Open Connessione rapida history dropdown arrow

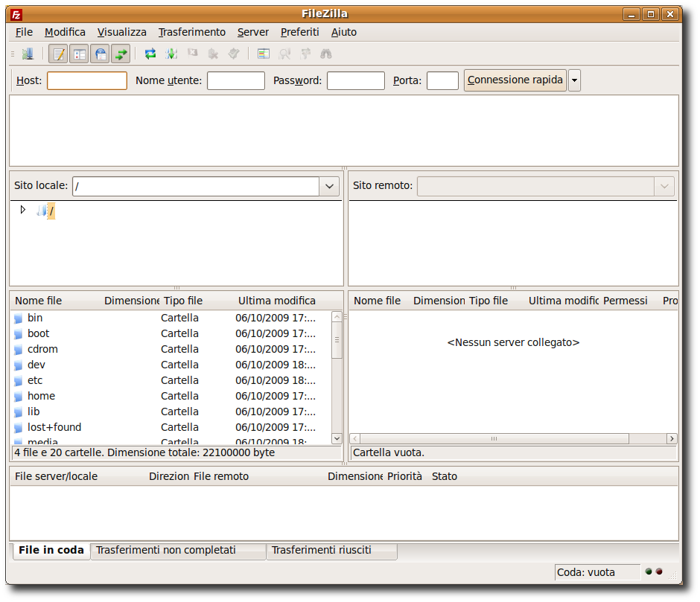(x=575, y=81)
